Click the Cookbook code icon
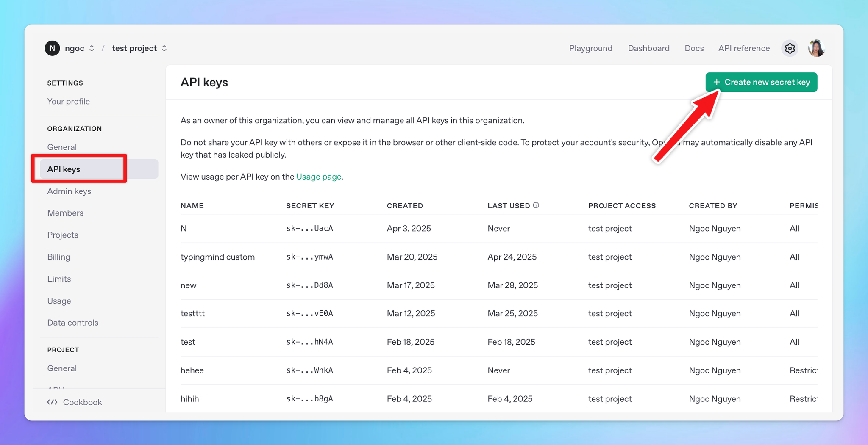This screenshot has height=445, width=868. (x=52, y=402)
